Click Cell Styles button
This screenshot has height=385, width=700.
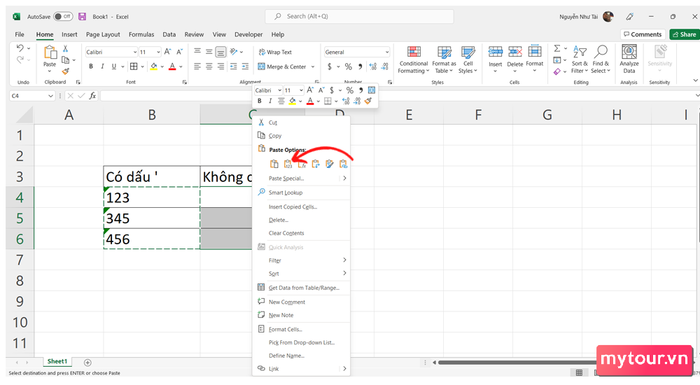tap(468, 59)
